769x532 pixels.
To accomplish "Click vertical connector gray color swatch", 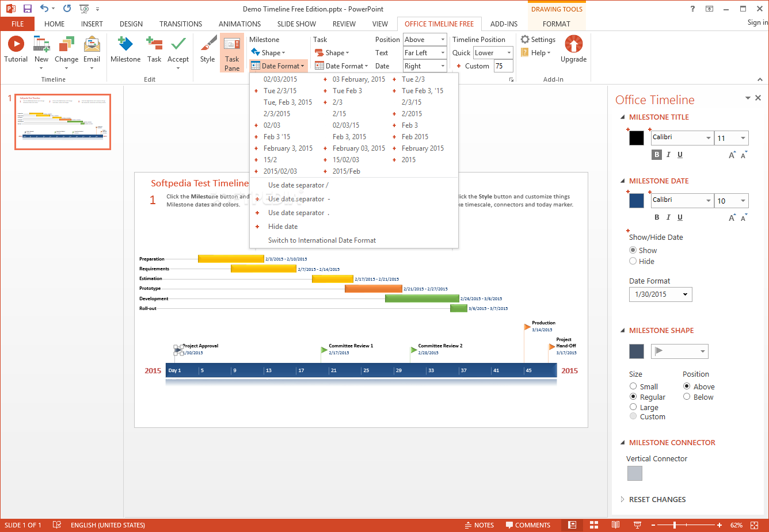I will click(634, 473).
